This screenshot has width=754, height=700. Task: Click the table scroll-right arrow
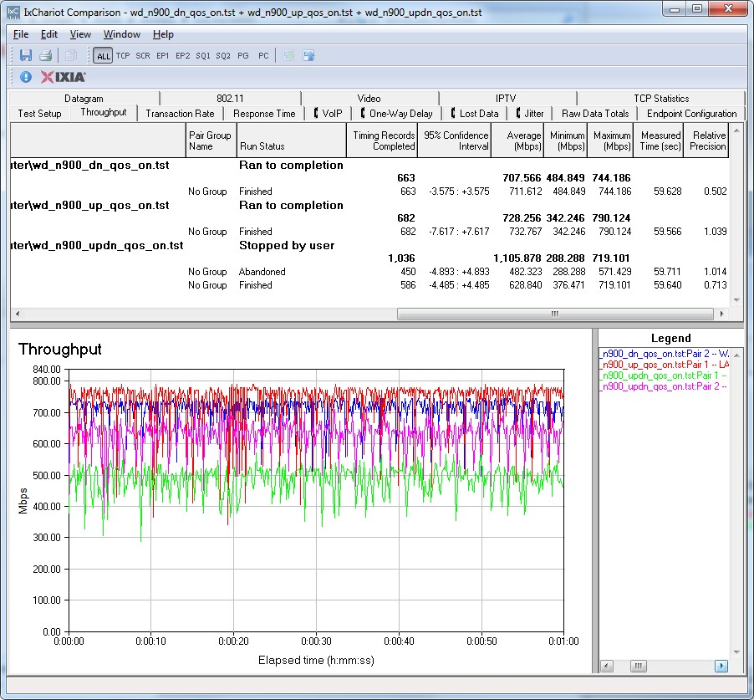tap(721, 314)
